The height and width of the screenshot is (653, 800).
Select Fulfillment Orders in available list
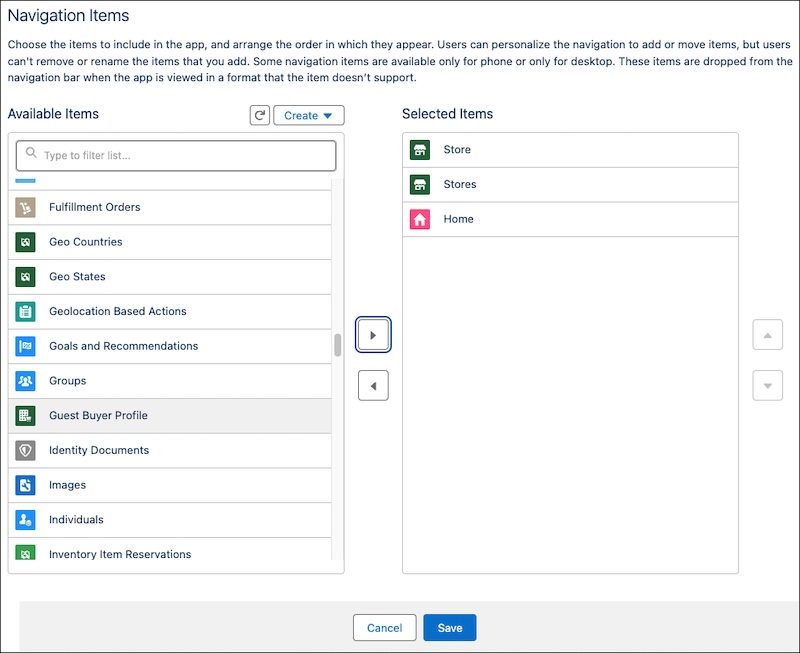(x=170, y=207)
